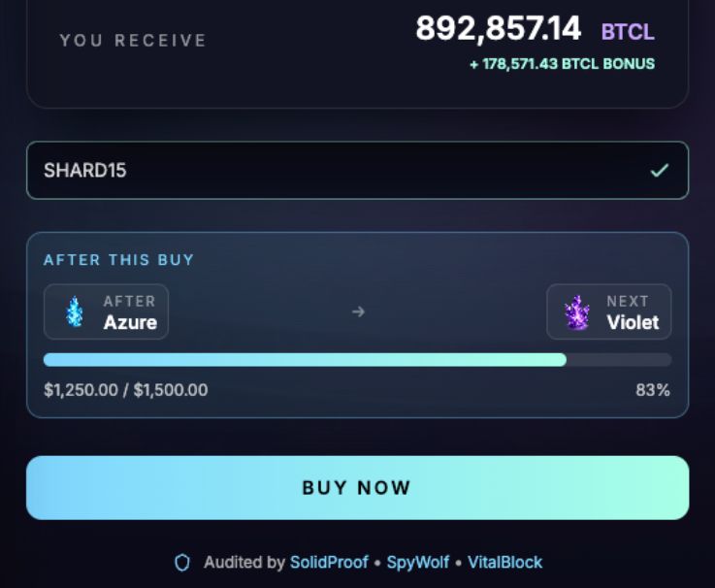Click the blue Azure crystal icon
Viewport: 715px width, 588px height.
75,312
